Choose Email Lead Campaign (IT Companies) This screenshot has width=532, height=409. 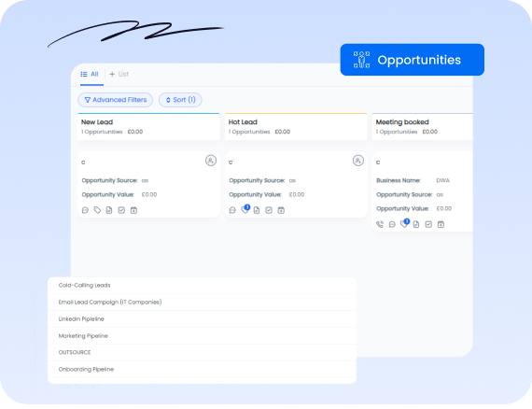[x=202, y=303]
